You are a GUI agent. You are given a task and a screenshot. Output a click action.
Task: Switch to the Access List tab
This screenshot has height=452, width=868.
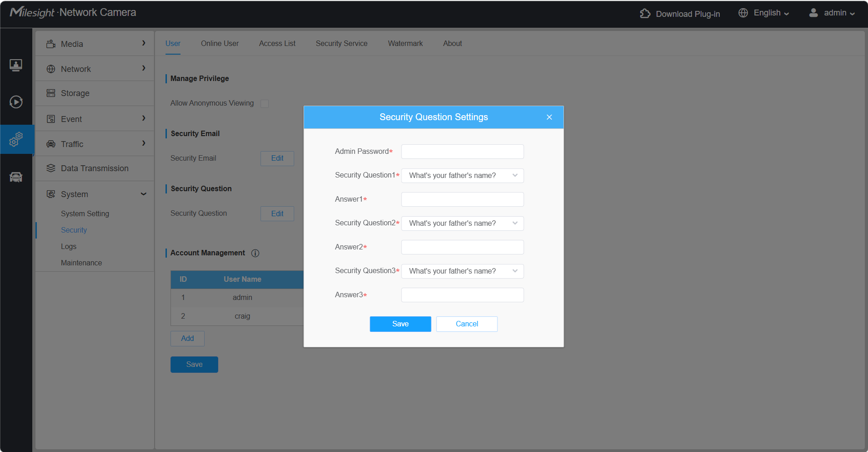[277, 43]
